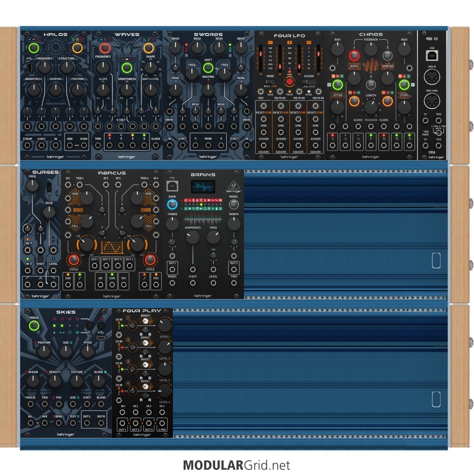Click the second fader on Four LFO
The image size is (474, 476).
[x=280, y=57]
